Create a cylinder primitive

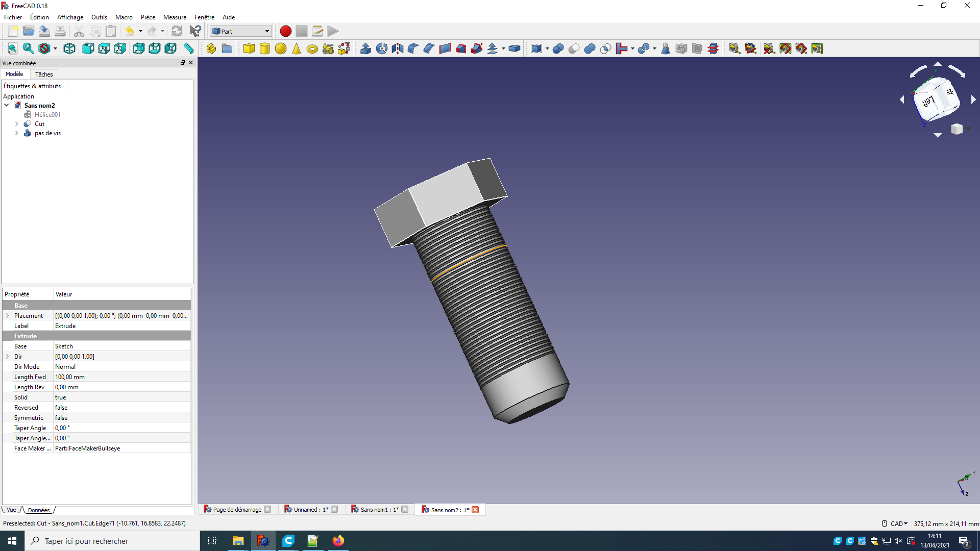click(x=264, y=48)
